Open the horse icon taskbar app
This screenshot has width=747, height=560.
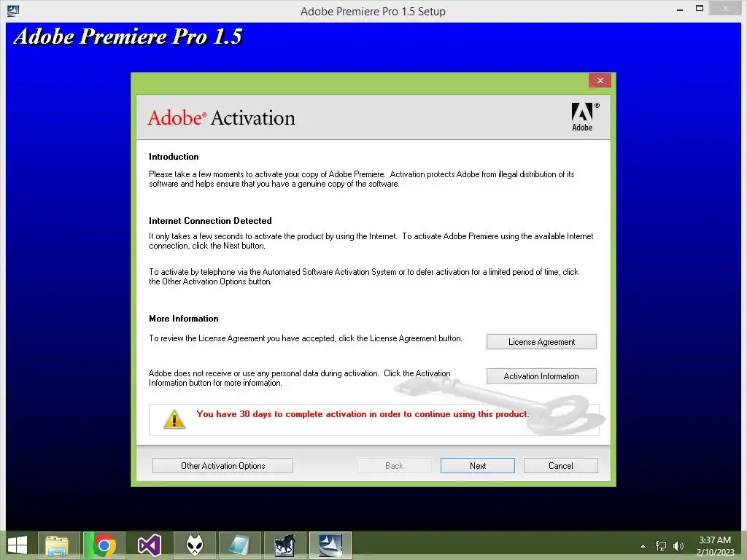coord(285,545)
